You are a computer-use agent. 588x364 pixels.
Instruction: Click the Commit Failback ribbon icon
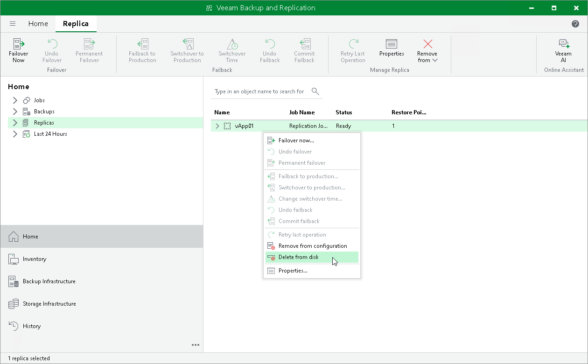304,44
